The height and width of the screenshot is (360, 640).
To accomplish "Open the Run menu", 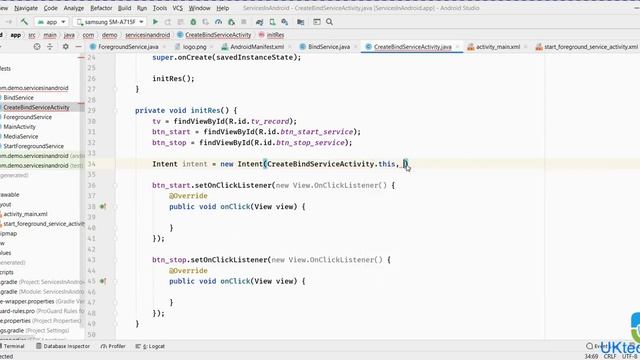I will (x=142, y=8).
